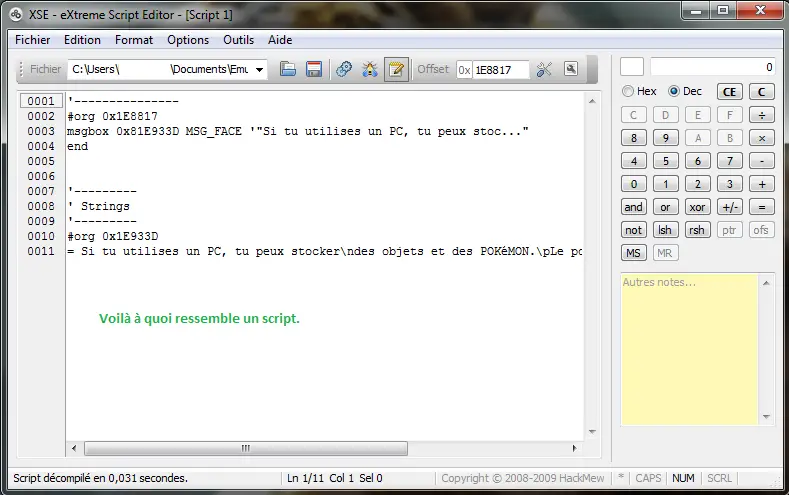
Task: Open the Fichier menu
Action: pos(32,40)
